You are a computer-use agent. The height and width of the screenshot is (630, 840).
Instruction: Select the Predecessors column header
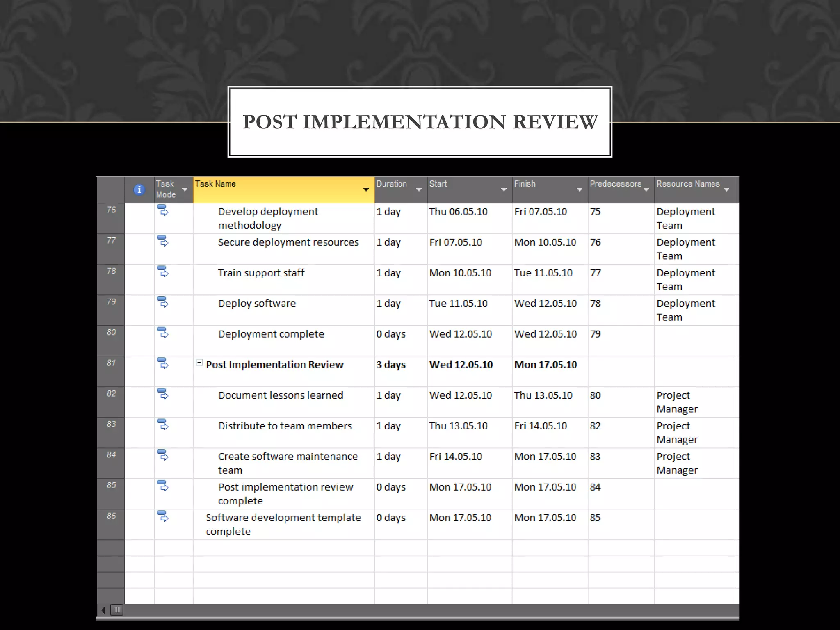tap(621, 190)
